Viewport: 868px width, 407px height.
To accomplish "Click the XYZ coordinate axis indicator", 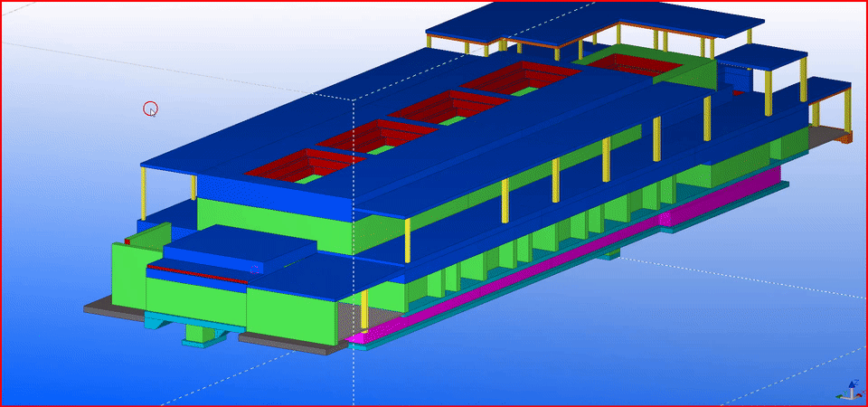I will click(849, 390).
